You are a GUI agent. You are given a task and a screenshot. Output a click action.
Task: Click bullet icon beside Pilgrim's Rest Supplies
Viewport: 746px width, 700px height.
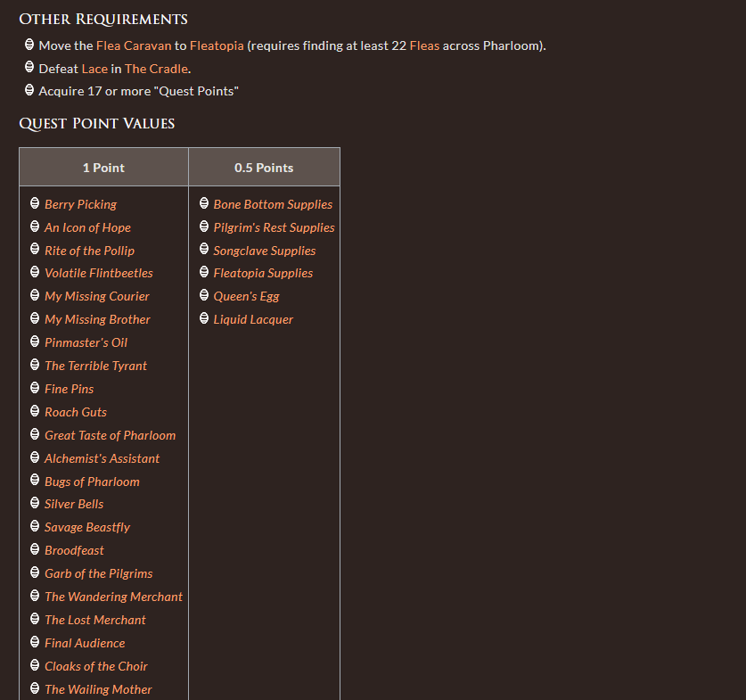[204, 226]
